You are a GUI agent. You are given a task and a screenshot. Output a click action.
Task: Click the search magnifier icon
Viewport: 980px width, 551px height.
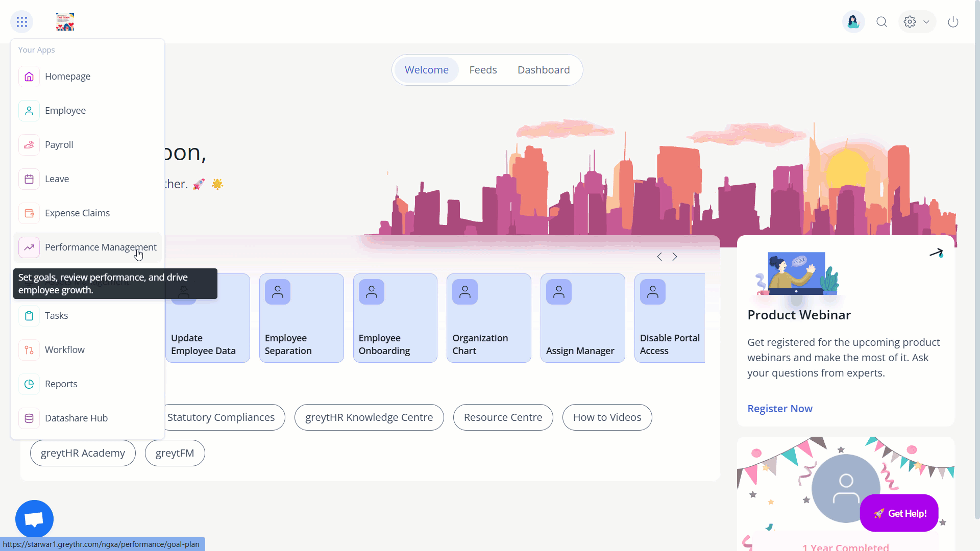click(x=881, y=22)
